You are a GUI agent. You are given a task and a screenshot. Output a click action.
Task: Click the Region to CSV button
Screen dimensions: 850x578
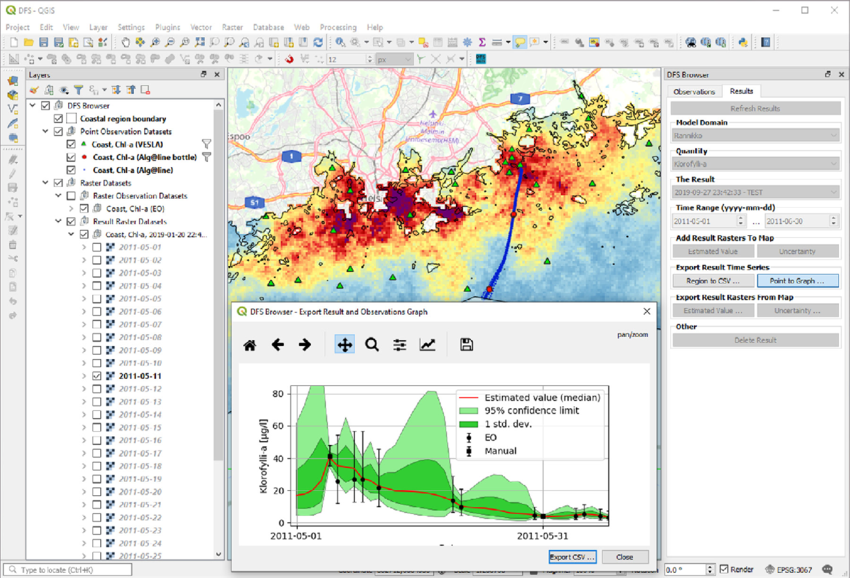click(712, 281)
